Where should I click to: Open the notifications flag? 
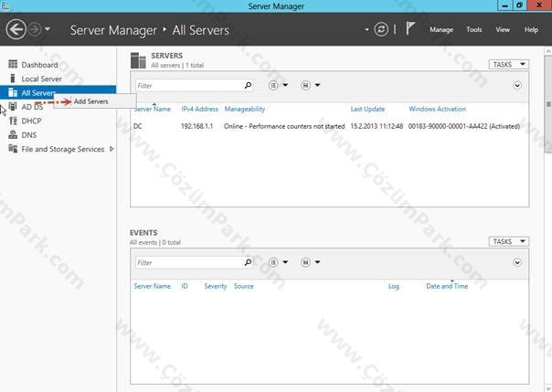pos(410,28)
